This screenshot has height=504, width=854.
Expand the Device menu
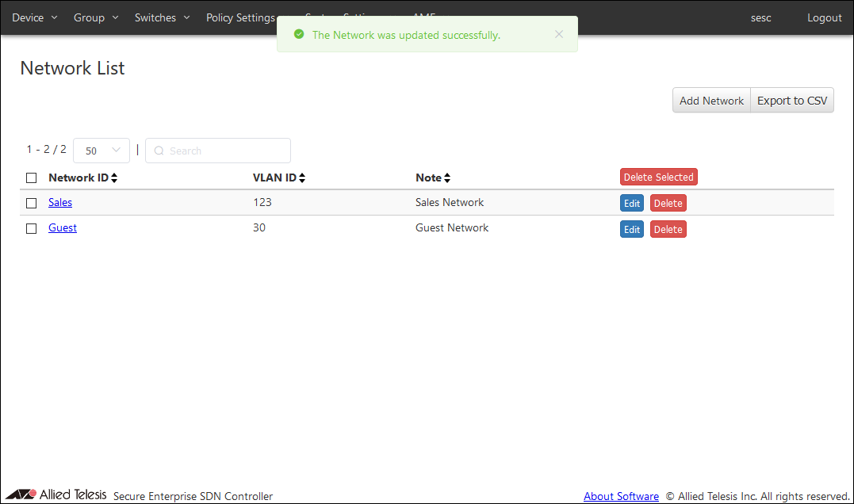click(34, 17)
